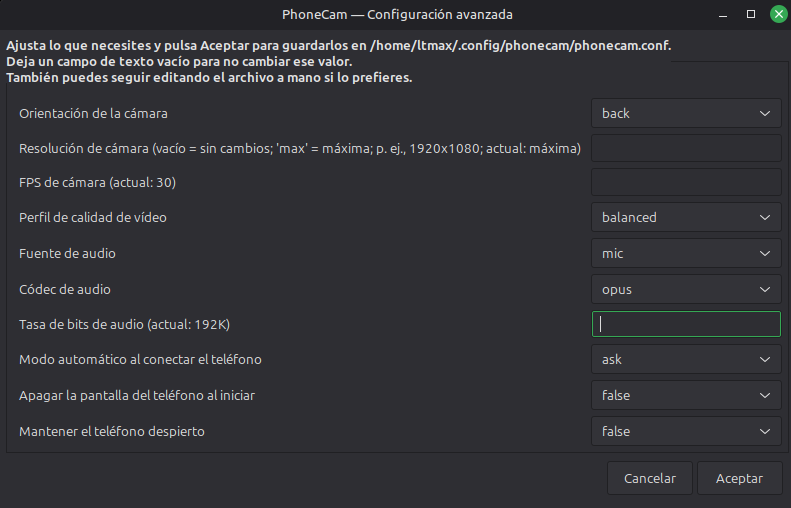791x508 pixels.
Task: Focus the Tasa de bits de audio field
Action: (686, 324)
